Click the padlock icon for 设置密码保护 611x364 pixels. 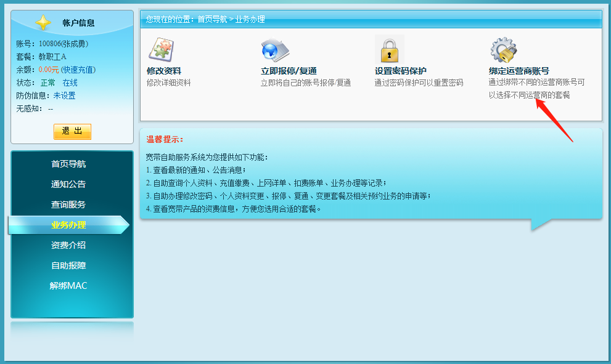[389, 49]
